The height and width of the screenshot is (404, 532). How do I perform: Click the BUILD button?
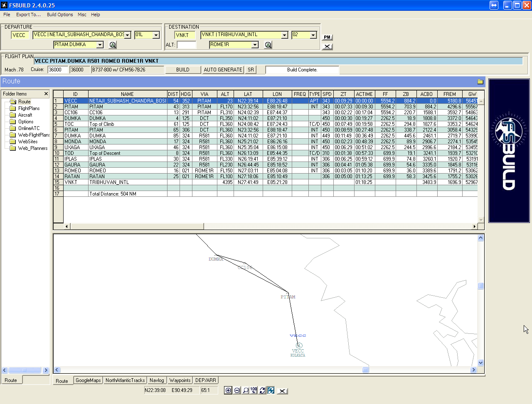point(183,70)
